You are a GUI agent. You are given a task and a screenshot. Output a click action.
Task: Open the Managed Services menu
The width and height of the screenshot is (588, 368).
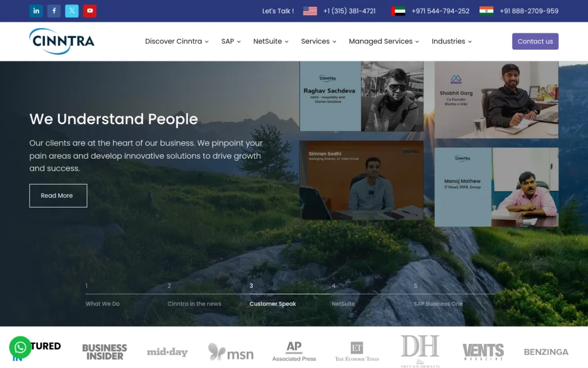[384, 41]
